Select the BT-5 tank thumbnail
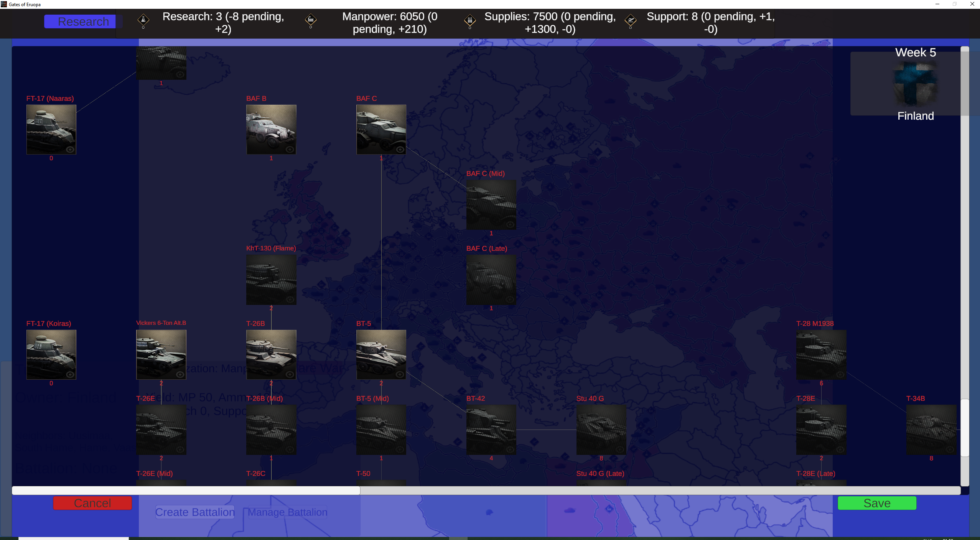Viewport: 980px width, 540px height. point(381,355)
